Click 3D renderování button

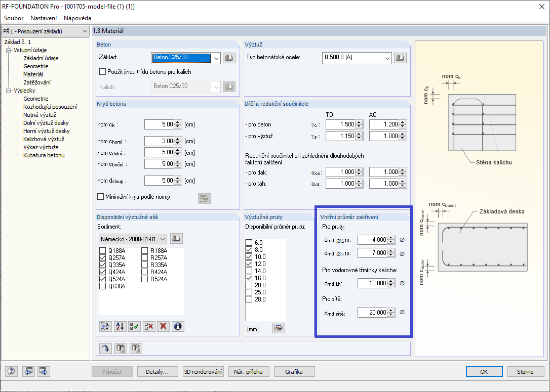point(203,372)
